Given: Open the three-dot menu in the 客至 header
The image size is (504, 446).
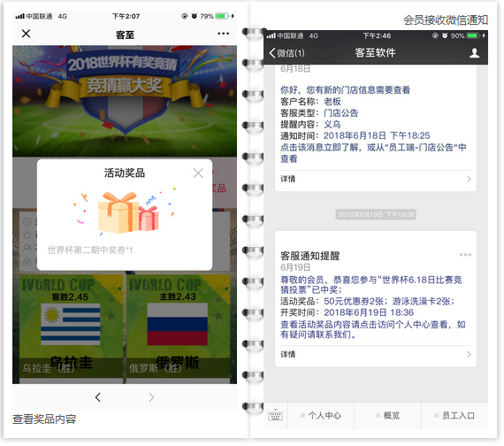Looking at the screenshot, I should (223, 34).
